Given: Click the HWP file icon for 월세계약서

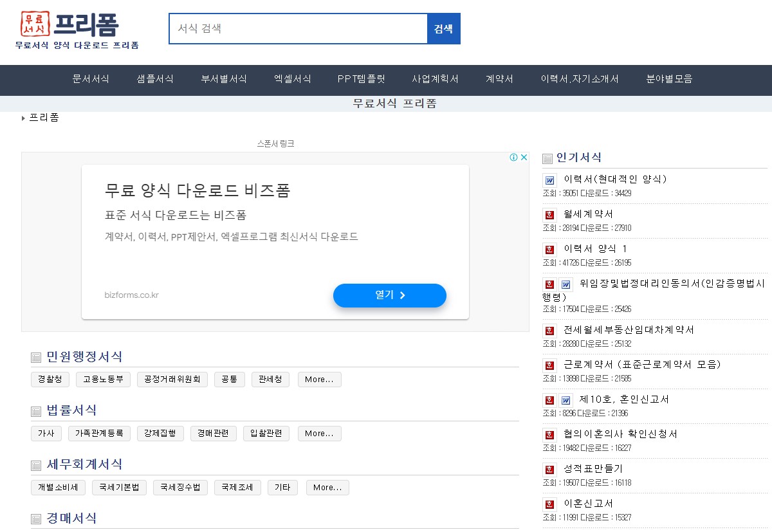Looking at the screenshot, I should tap(549, 215).
